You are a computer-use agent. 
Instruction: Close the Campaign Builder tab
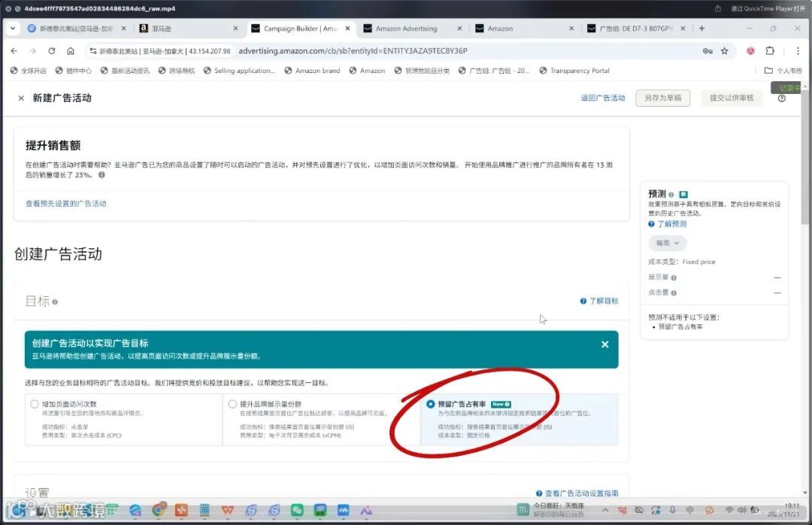coord(347,29)
